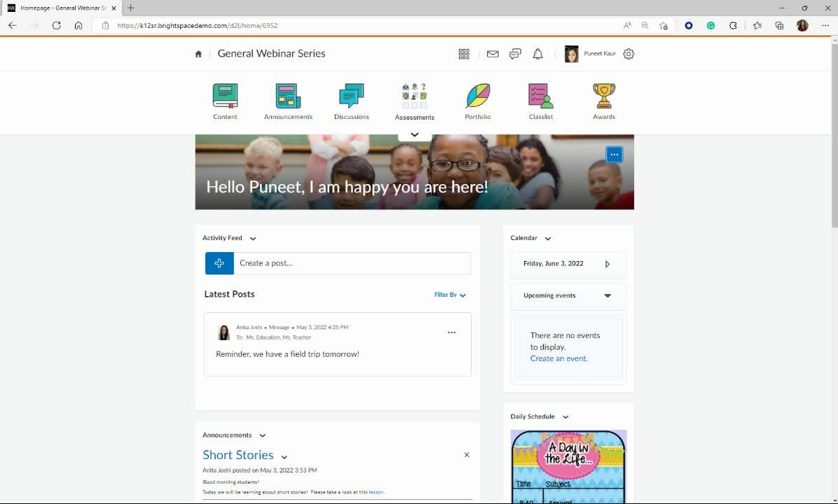This screenshot has width=838, height=504.
Task: Open options for Anita Joshi's post
Action: (452, 332)
